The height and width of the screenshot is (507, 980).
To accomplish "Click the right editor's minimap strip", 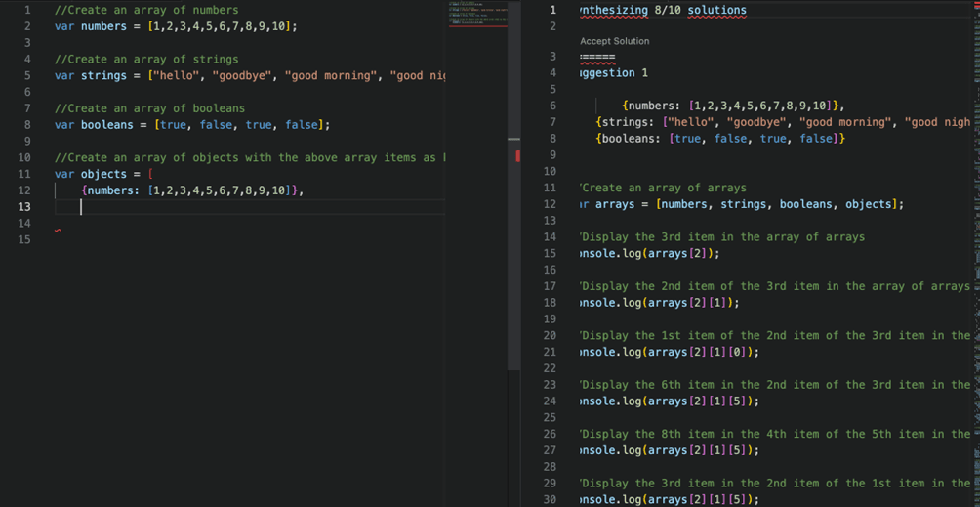I will coord(975,253).
